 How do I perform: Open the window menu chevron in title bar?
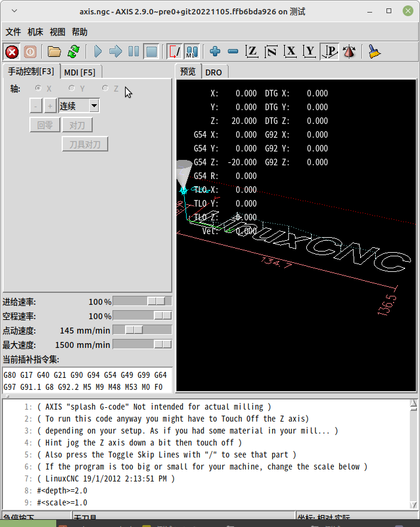pyautogui.click(x=14, y=11)
